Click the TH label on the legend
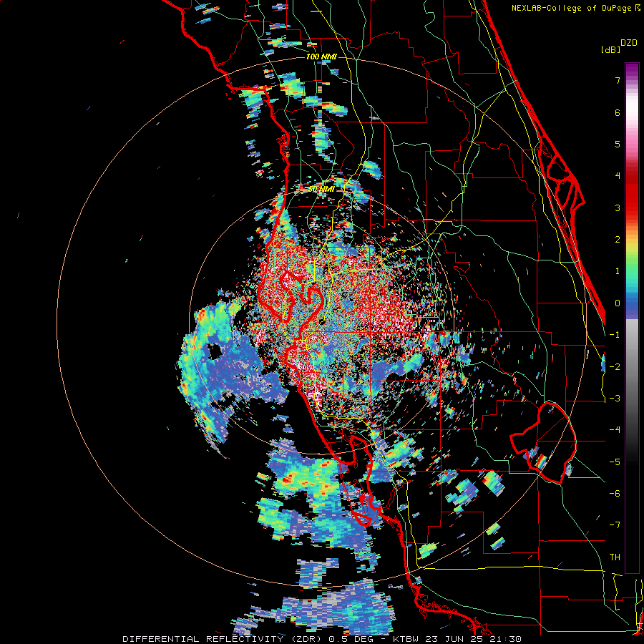Screen dimensions: 644x644 [x=615, y=557]
